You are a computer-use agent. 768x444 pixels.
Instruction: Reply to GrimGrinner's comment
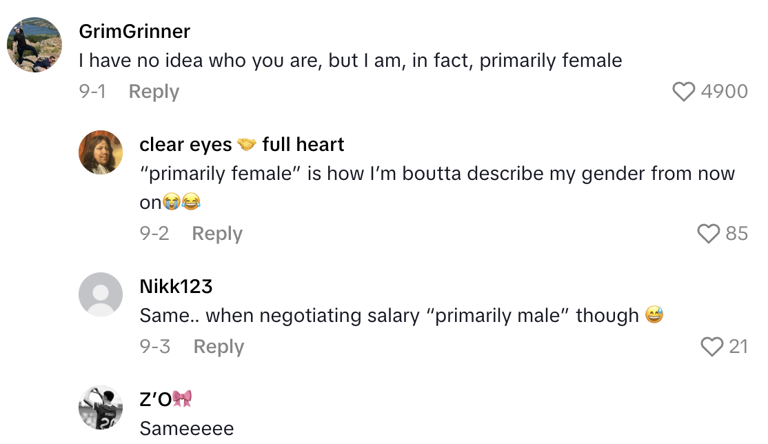tap(154, 91)
